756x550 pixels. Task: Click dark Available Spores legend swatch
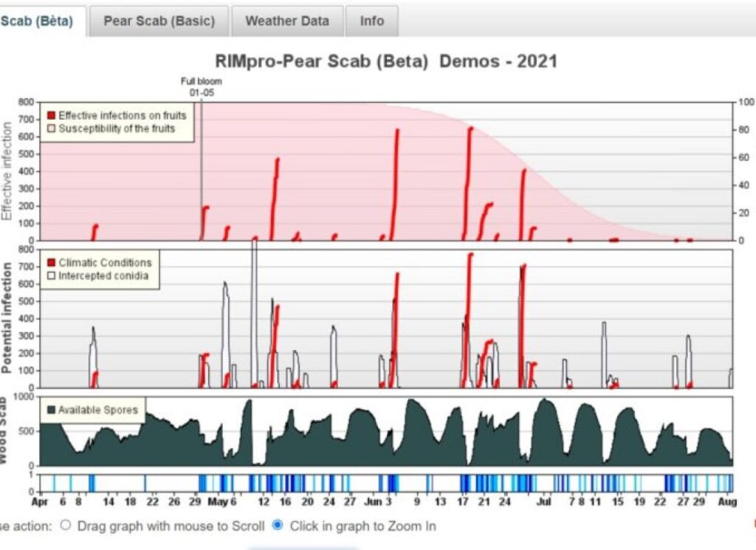(x=51, y=410)
